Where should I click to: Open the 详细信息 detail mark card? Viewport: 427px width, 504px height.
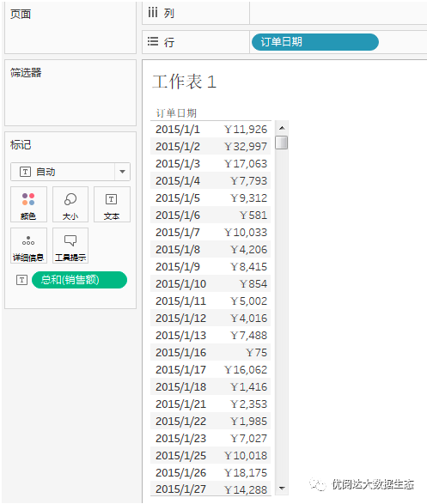pos(28,246)
